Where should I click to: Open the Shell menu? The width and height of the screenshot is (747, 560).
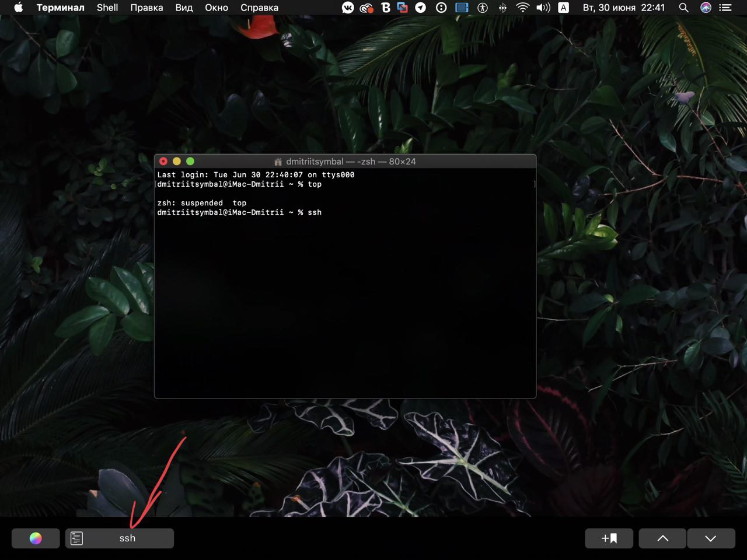pos(107,8)
